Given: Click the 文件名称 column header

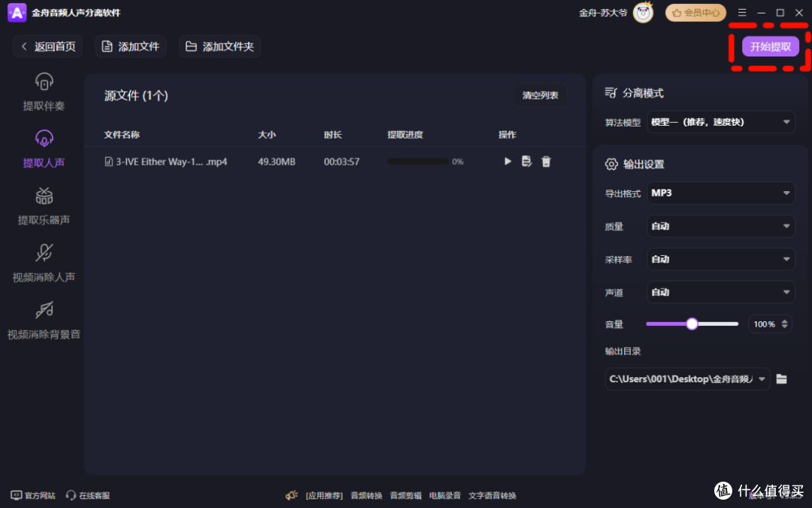Looking at the screenshot, I should click(x=122, y=135).
